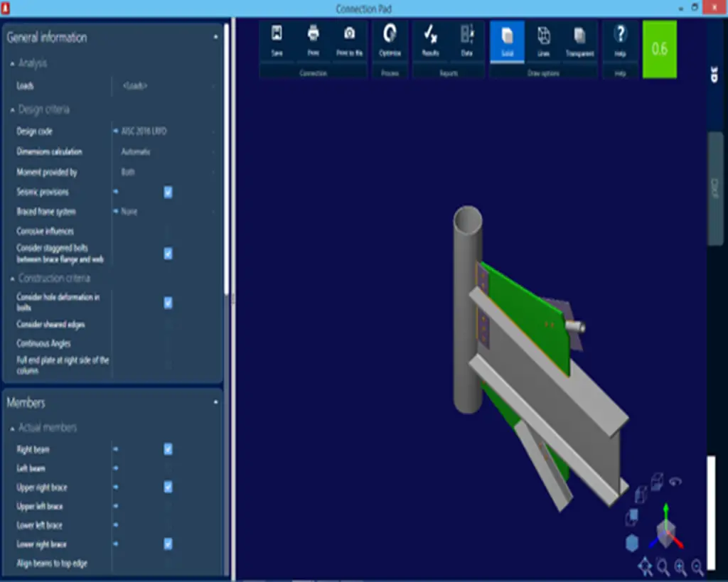This screenshot has height=582, width=728.
Task: Open the side tab on right edge
Action: [714, 188]
